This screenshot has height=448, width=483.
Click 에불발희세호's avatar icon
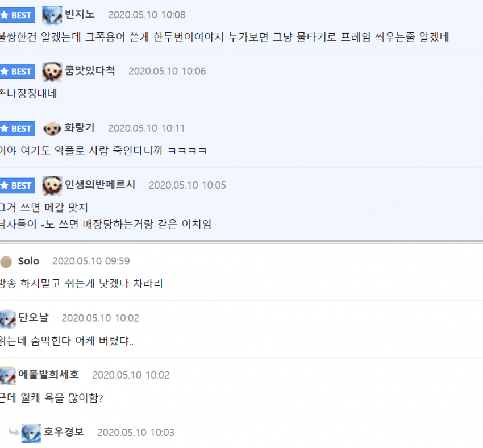pos(7,375)
